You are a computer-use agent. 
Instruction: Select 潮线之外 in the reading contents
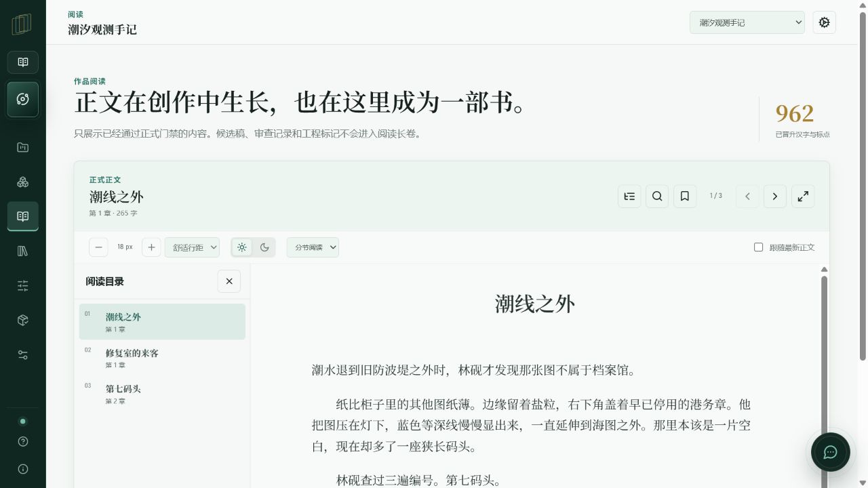pyautogui.click(x=162, y=322)
